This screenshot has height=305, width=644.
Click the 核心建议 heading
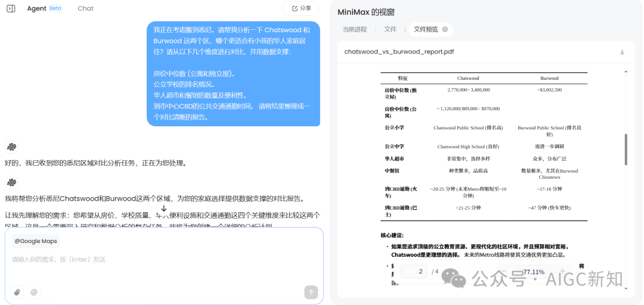coord(392,236)
